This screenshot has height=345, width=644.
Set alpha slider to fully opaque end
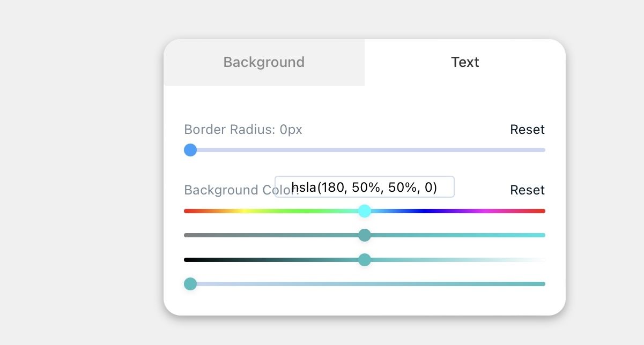point(543,284)
